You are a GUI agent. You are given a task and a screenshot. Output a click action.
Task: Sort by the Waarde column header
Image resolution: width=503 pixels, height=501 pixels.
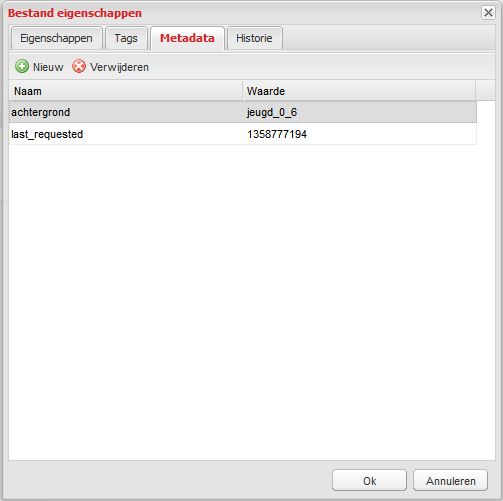[359, 91]
